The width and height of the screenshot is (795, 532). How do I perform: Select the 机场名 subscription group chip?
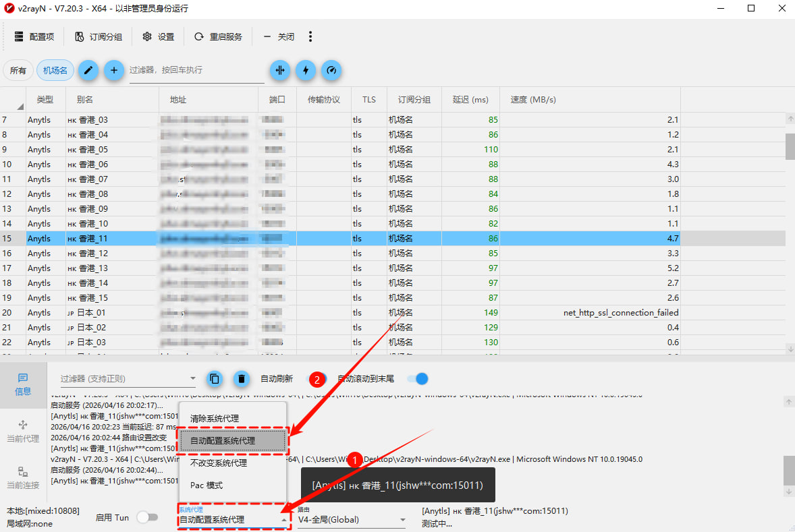coord(55,70)
